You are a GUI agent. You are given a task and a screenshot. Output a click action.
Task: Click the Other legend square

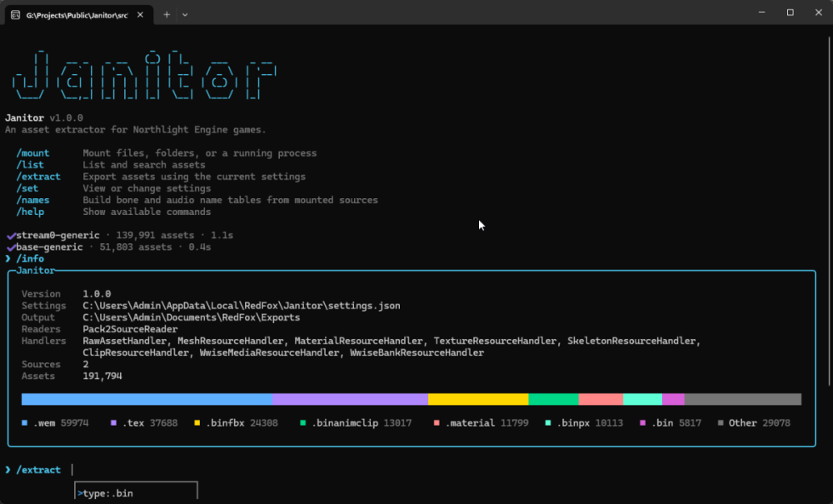(721, 422)
